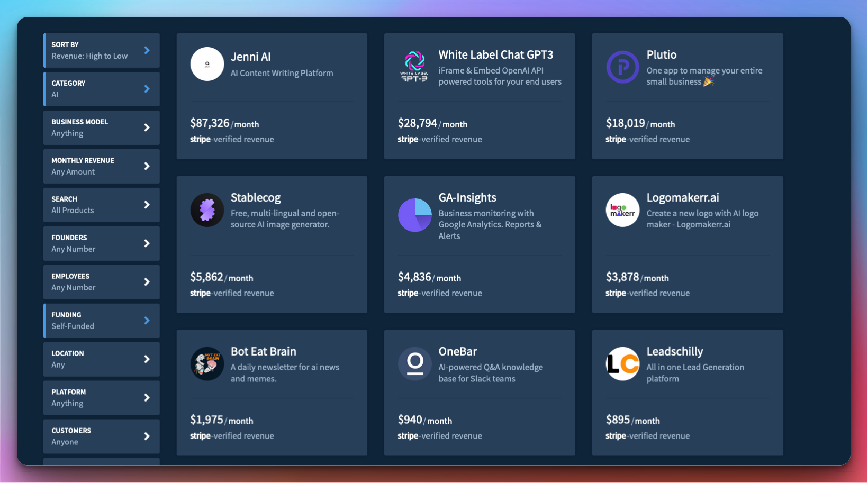The height and width of the screenshot is (483, 868).
Task: Open the Plutio product title
Action: coord(662,55)
